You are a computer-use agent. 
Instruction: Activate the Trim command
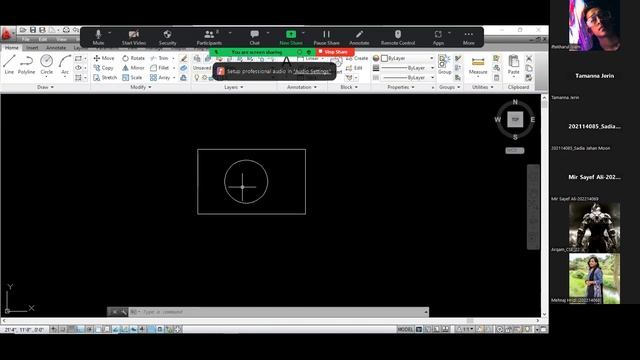[x=160, y=58]
